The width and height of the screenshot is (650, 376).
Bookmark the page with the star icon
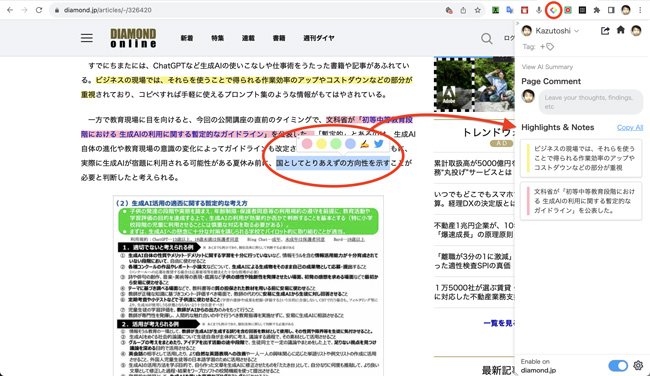[x=478, y=10]
